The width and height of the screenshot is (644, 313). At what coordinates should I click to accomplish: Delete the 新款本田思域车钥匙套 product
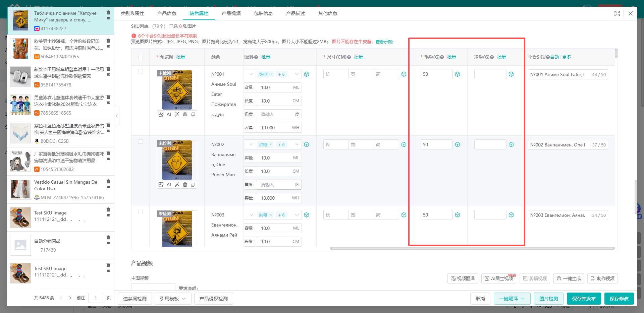tap(108, 69)
